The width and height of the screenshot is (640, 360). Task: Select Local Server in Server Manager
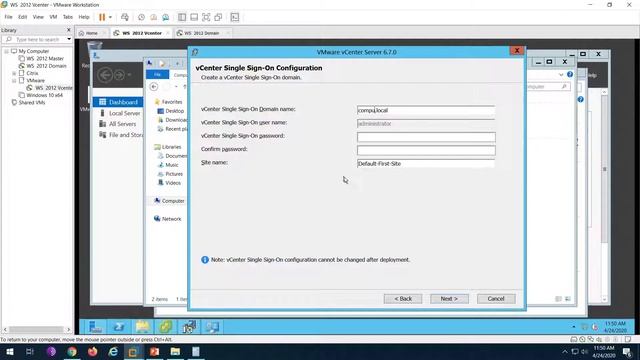[120, 113]
